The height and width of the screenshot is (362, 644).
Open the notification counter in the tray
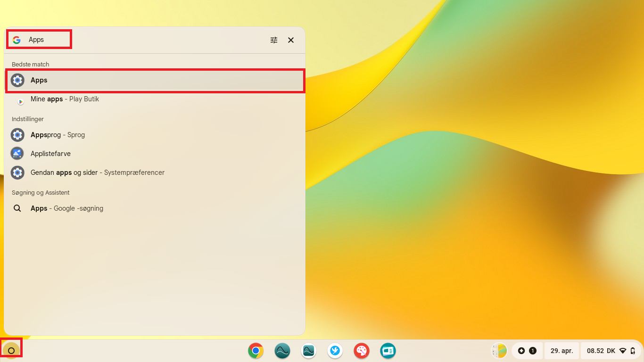pyautogui.click(x=527, y=351)
